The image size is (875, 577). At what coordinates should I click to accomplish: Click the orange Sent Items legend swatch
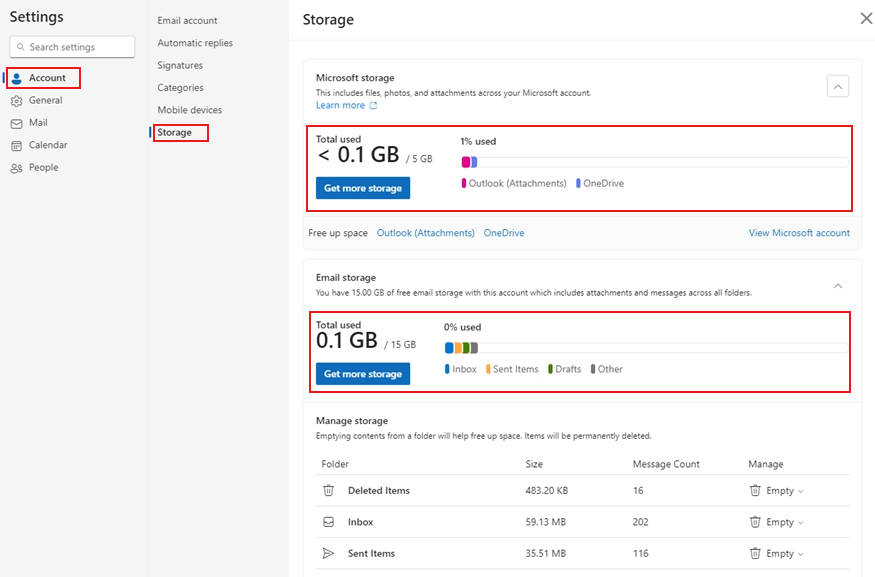[x=488, y=369]
